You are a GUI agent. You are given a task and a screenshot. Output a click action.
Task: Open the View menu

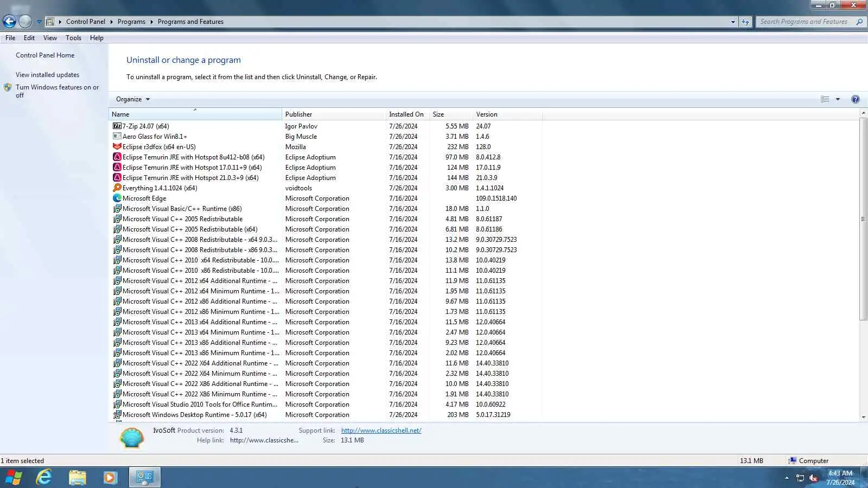click(x=50, y=38)
